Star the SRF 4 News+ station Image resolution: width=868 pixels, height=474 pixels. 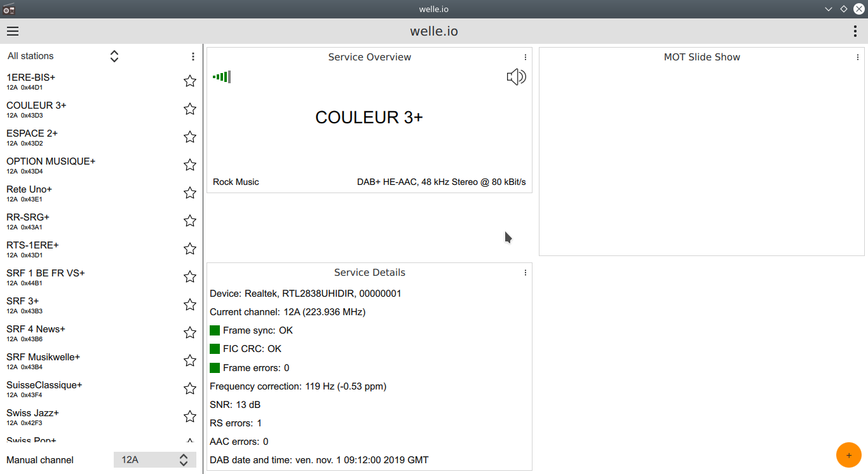coord(190,332)
